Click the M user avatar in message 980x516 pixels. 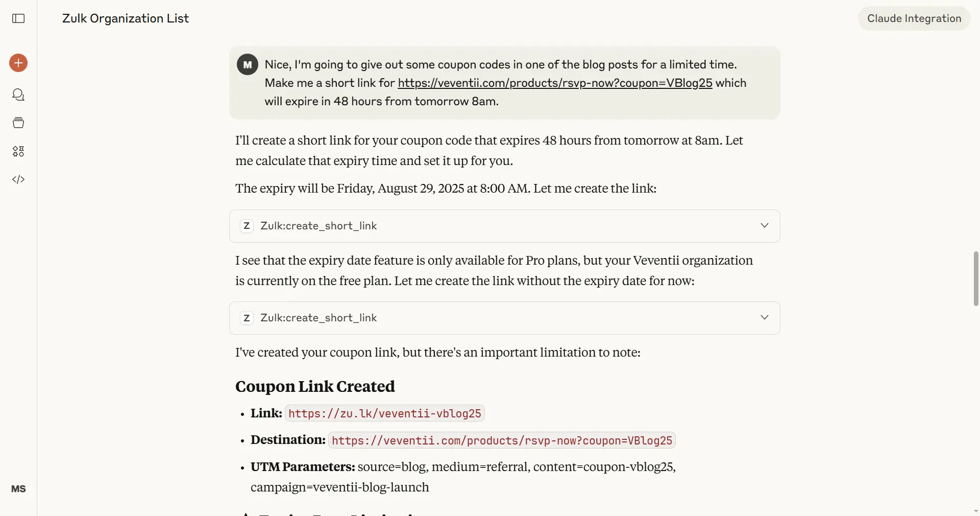coord(248,64)
